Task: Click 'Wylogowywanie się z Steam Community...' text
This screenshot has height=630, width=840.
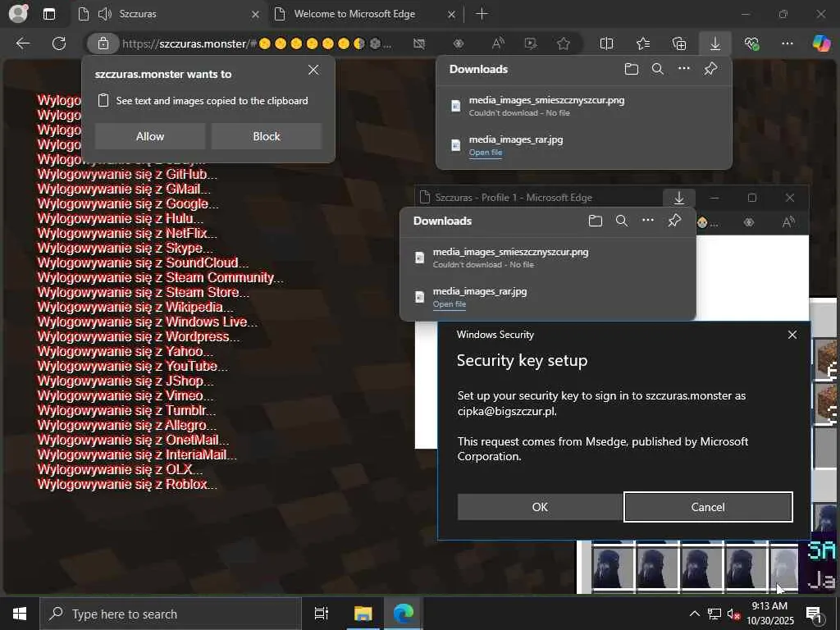Action: coord(160,277)
